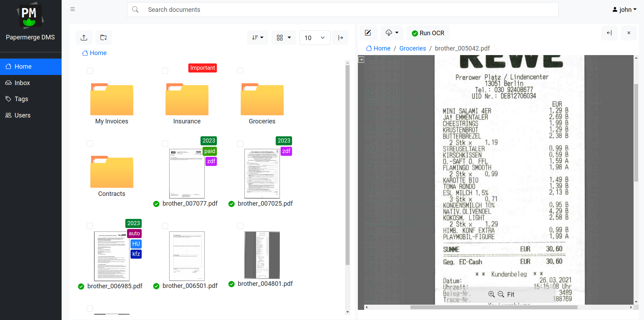Open the view layout dropdown
The width and height of the screenshot is (644, 320).
[x=284, y=38]
